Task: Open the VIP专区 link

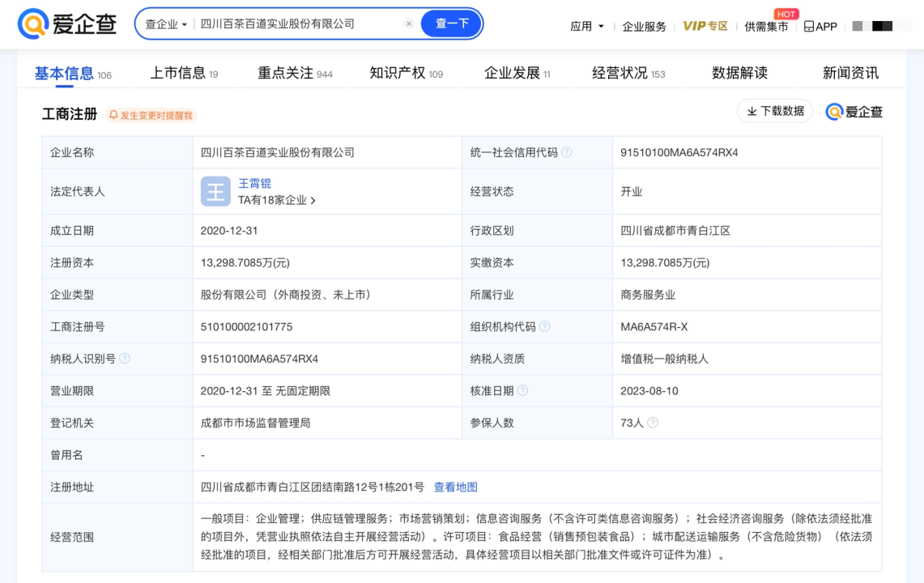Action: click(x=705, y=26)
